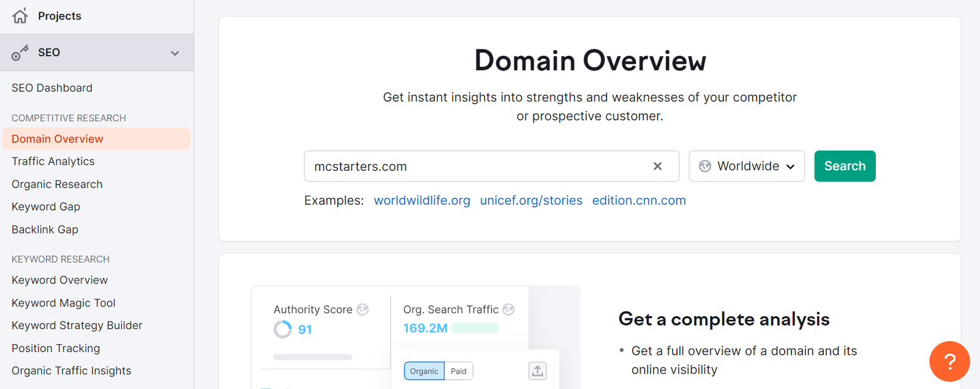Click the domain input field

491,166
